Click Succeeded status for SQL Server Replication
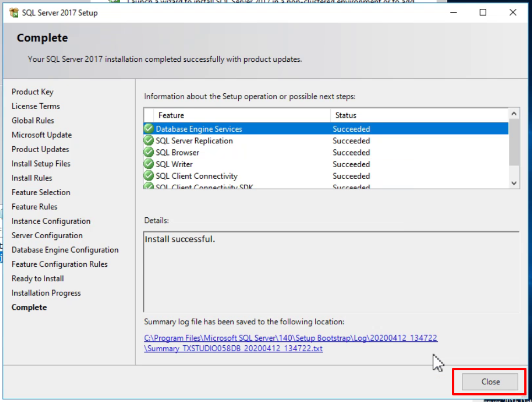The width and height of the screenshot is (532, 402). 351,141
